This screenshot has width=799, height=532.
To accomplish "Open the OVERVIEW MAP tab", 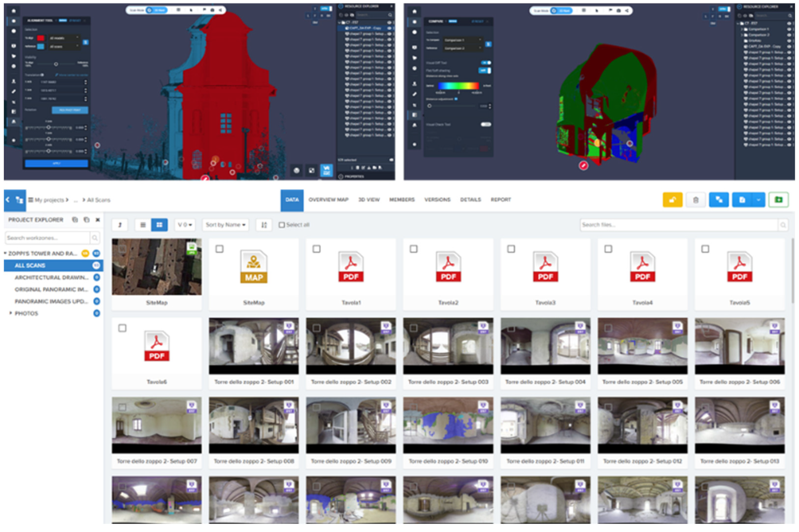I will (328, 200).
